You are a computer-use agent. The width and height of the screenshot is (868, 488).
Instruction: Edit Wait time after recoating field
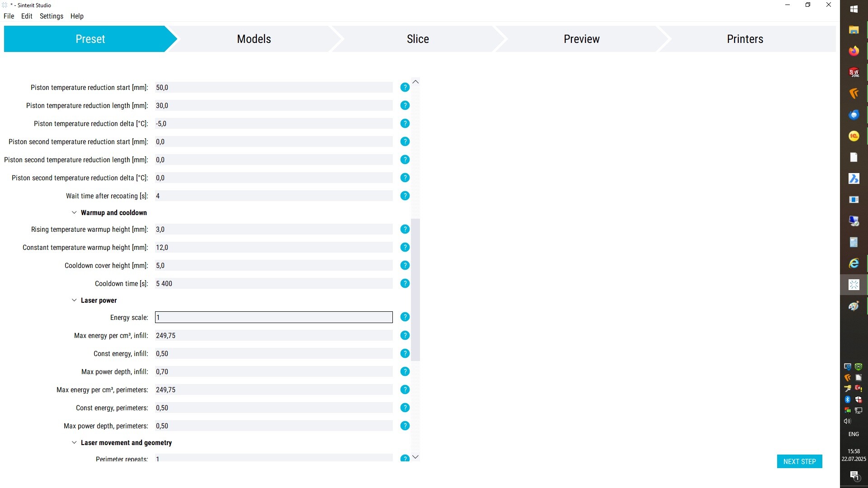pos(274,196)
